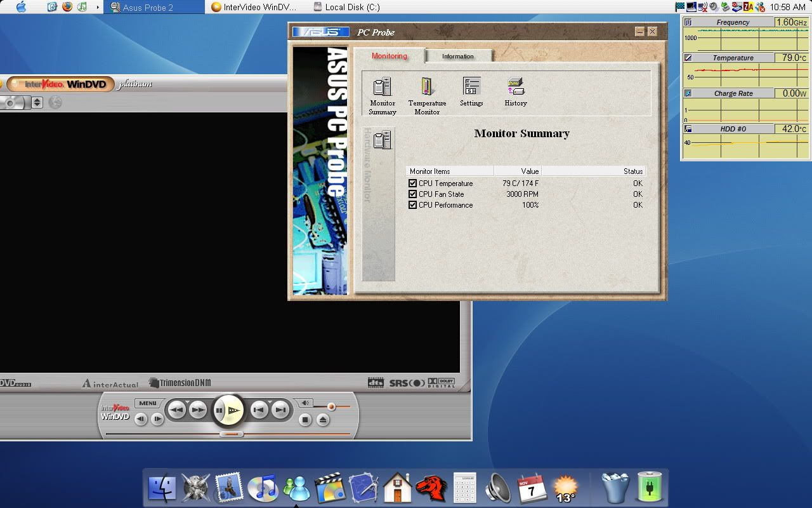The height and width of the screenshot is (508, 812).
Task: Open the Apple menu logo
Action: [21, 7]
